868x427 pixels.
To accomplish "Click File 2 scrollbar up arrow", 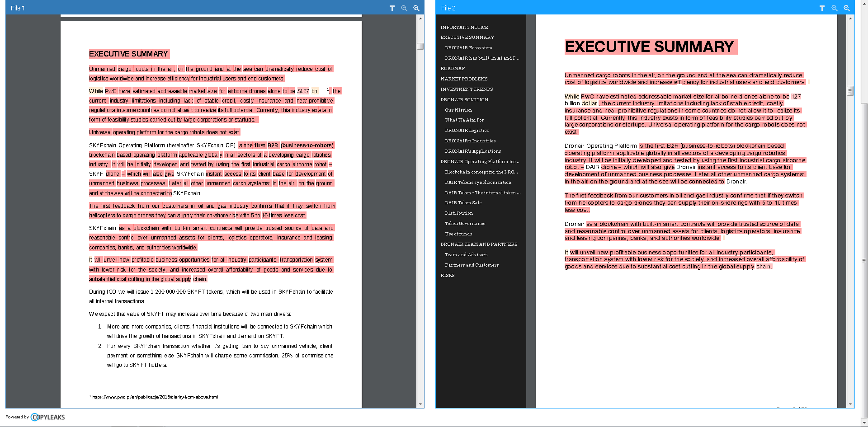I will 850,19.
